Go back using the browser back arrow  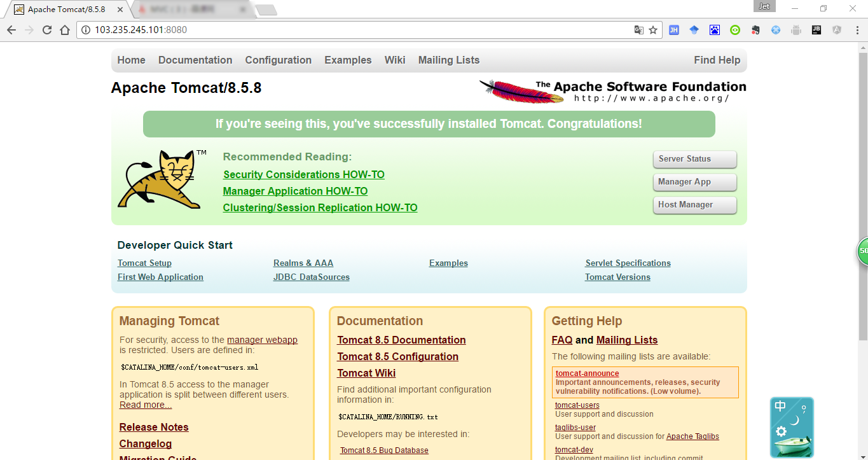pyautogui.click(x=11, y=30)
